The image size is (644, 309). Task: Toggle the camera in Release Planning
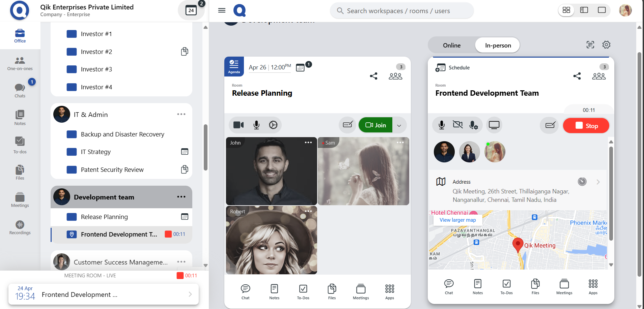coord(239,125)
